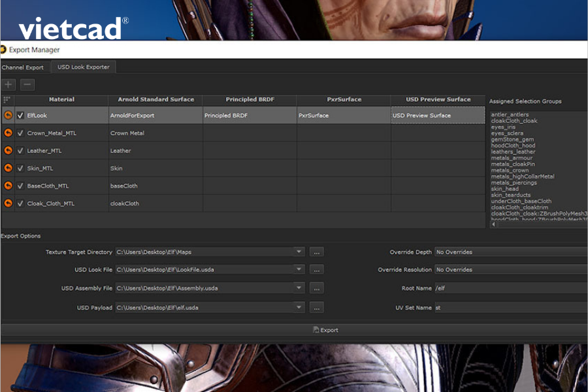Click Arnold Standard Surface column header

pos(155,99)
